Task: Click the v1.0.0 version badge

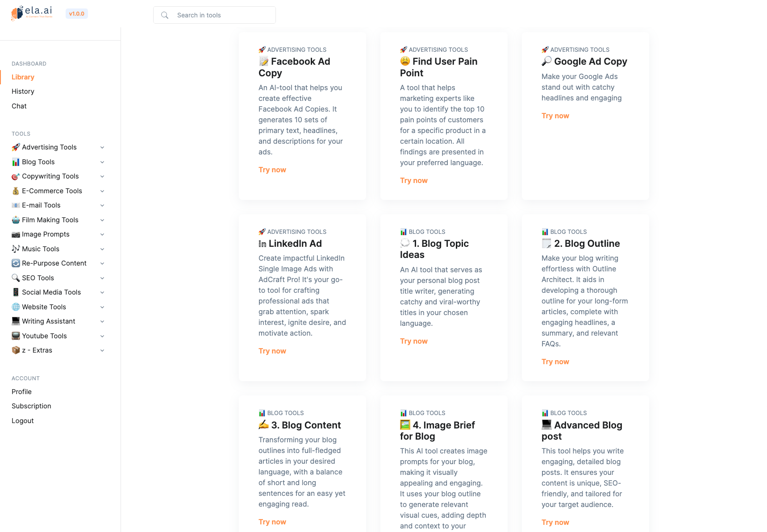Action: [x=77, y=14]
